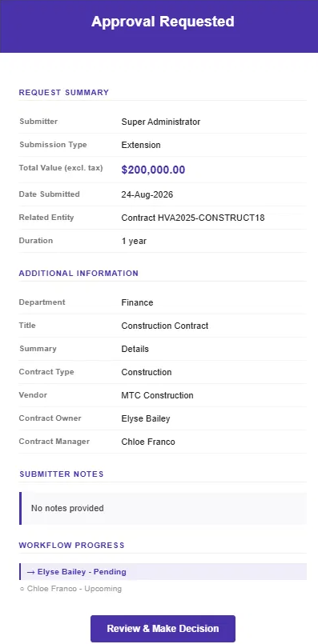
Task: Click the No notes provided box
Action: coord(163,509)
